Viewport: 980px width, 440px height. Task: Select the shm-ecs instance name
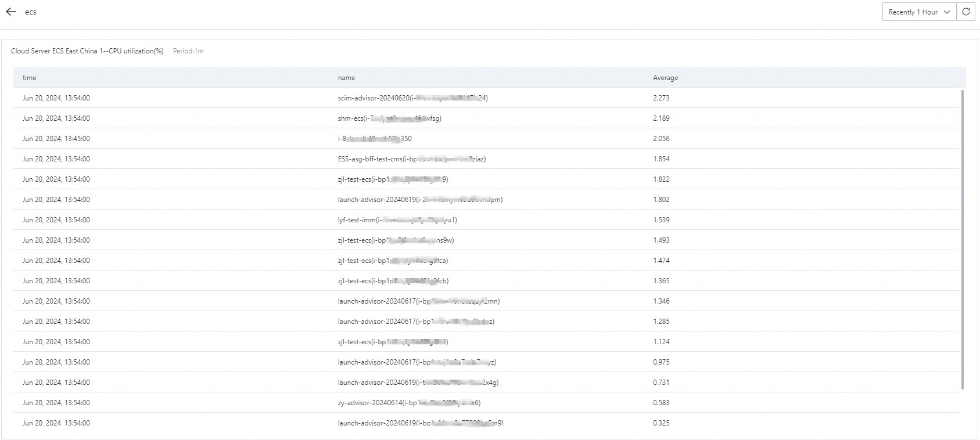pyautogui.click(x=389, y=118)
